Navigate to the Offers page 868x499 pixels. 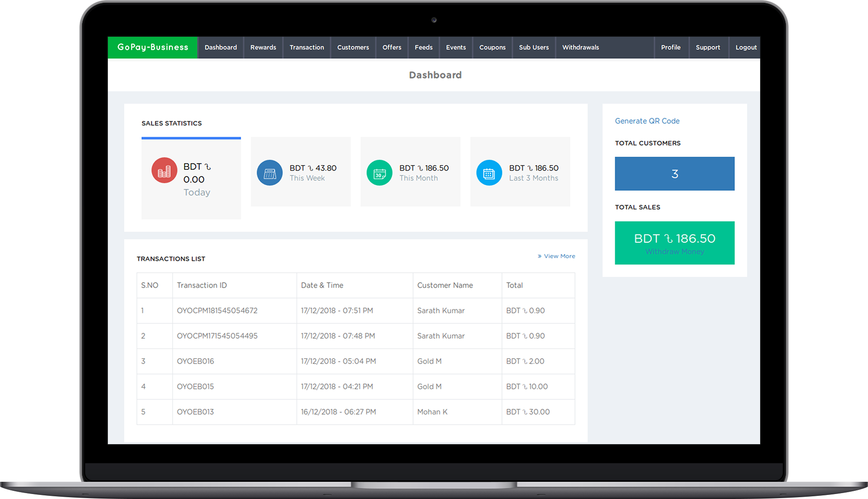tap(391, 47)
